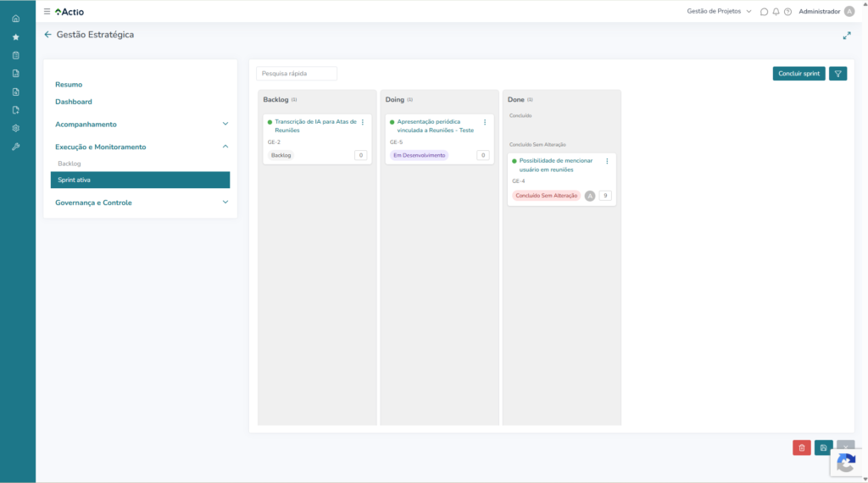
Task: Open card Apresentação periódica vinculada a Reuniões
Action: point(435,126)
